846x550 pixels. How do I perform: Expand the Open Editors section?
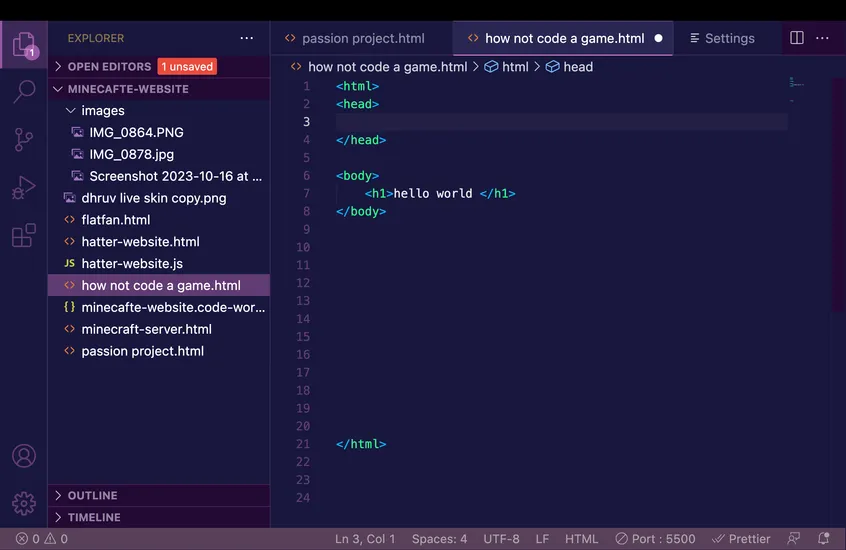(x=109, y=67)
